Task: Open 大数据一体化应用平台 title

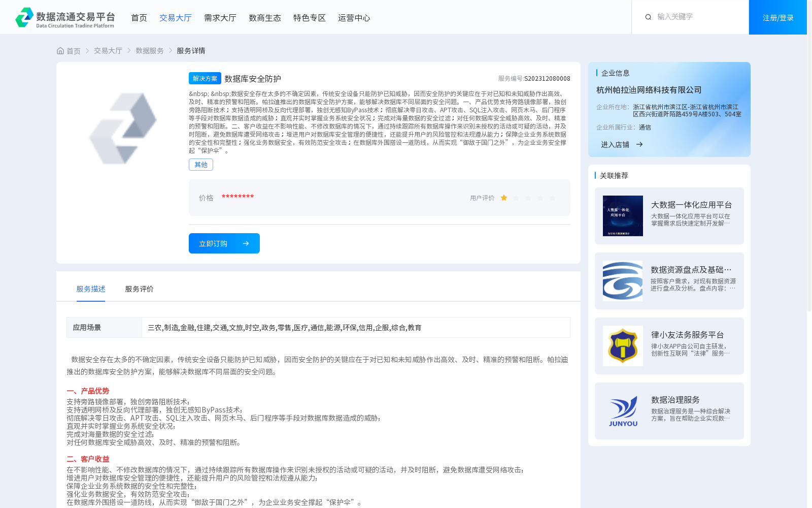Action: point(692,205)
